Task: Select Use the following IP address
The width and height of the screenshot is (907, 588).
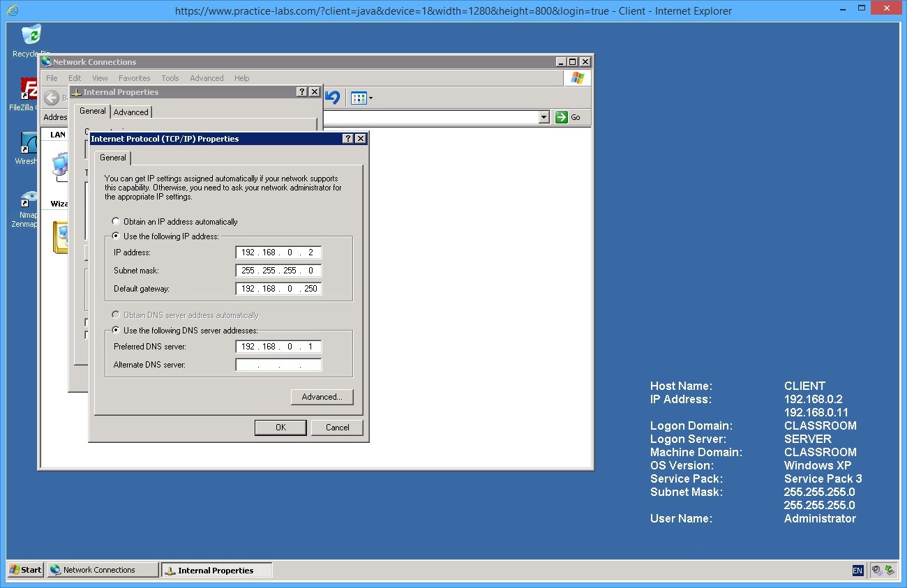Action: coord(116,235)
